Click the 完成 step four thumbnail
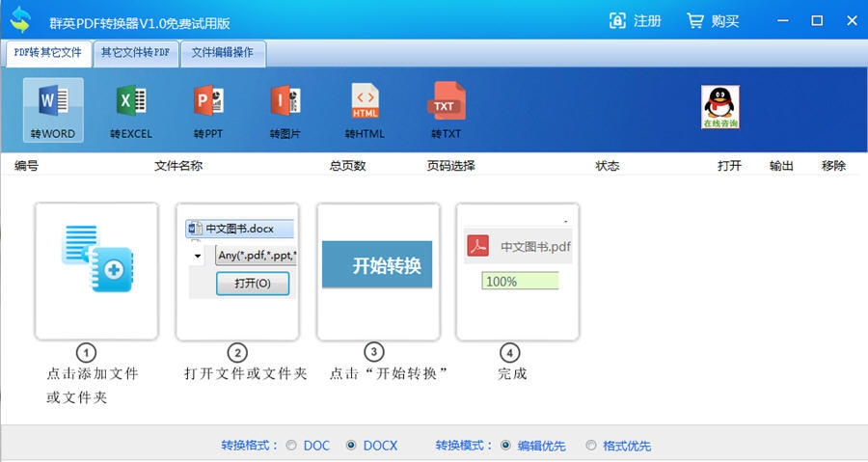Viewport: 868px width, 462px height. pos(518,271)
